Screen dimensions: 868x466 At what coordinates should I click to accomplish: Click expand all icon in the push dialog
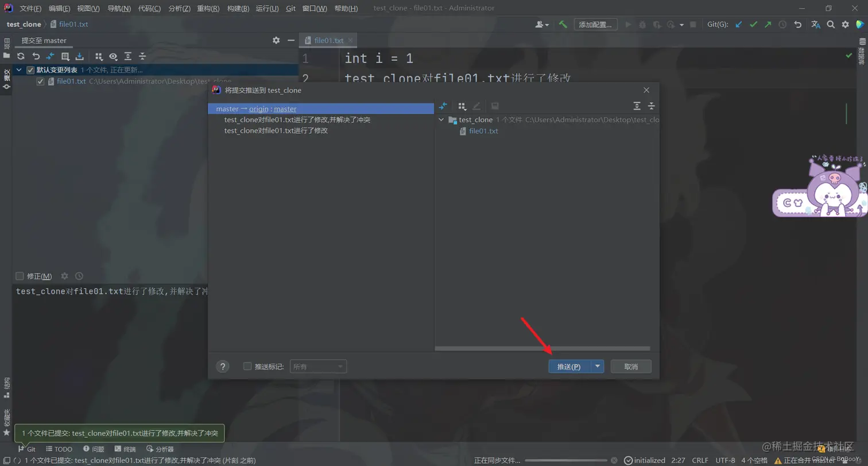(637, 106)
